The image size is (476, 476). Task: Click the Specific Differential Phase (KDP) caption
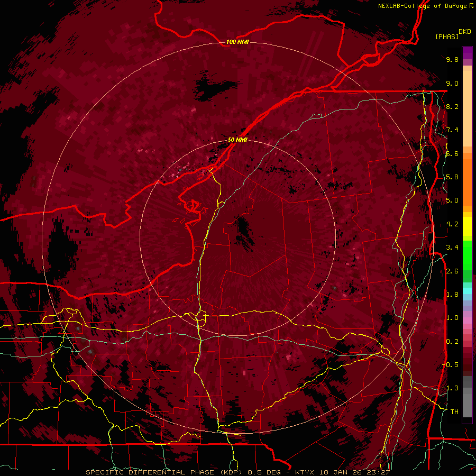[164, 472]
